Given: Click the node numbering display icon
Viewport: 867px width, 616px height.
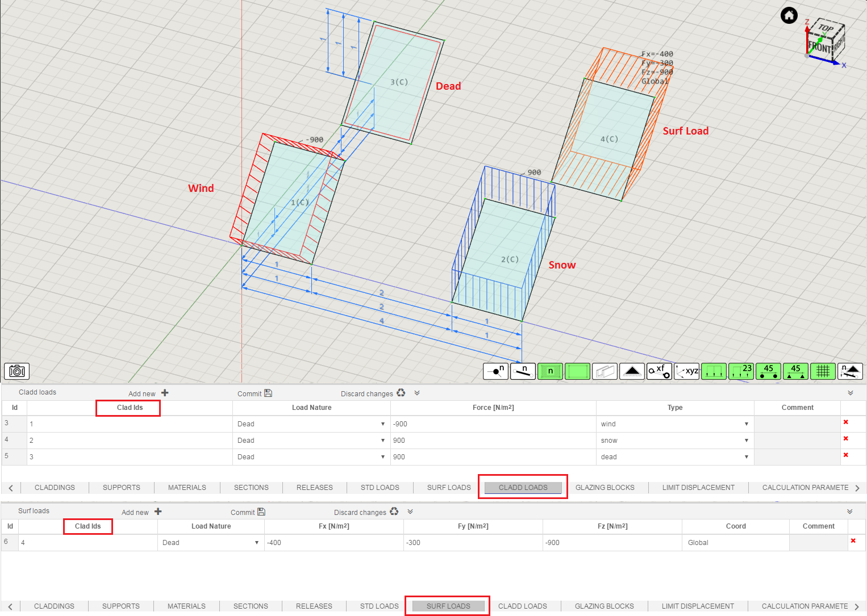Looking at the screenshot, I should (495, 371).
